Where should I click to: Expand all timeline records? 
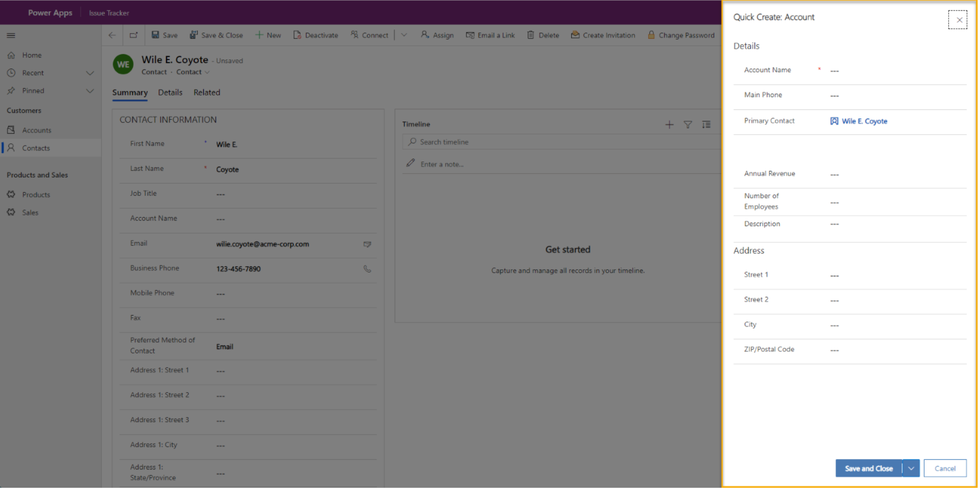click(x=706, y=124)
